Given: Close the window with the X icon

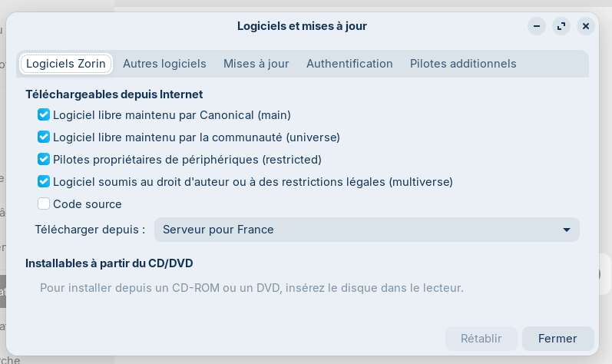Looking at the screenshot, I should coord(586,26).
